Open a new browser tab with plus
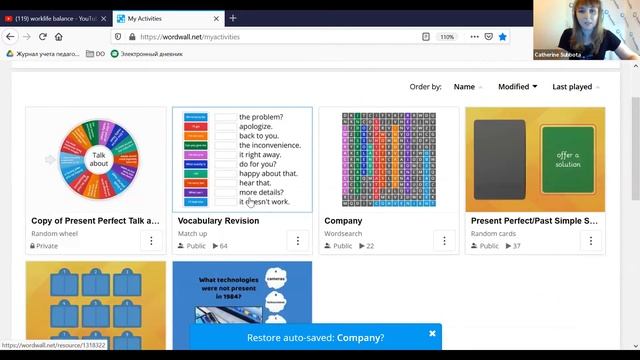The width and height of the screenshot is (640, 360). (x=233, y=18)
